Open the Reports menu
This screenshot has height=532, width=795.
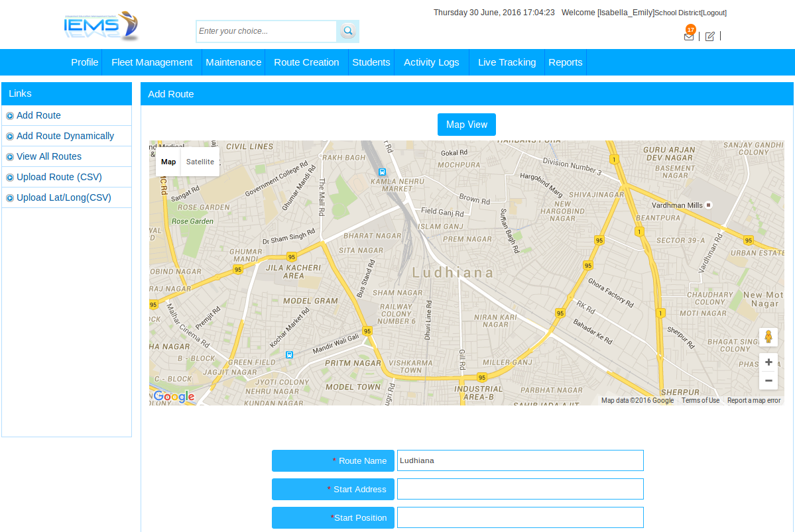566,62
